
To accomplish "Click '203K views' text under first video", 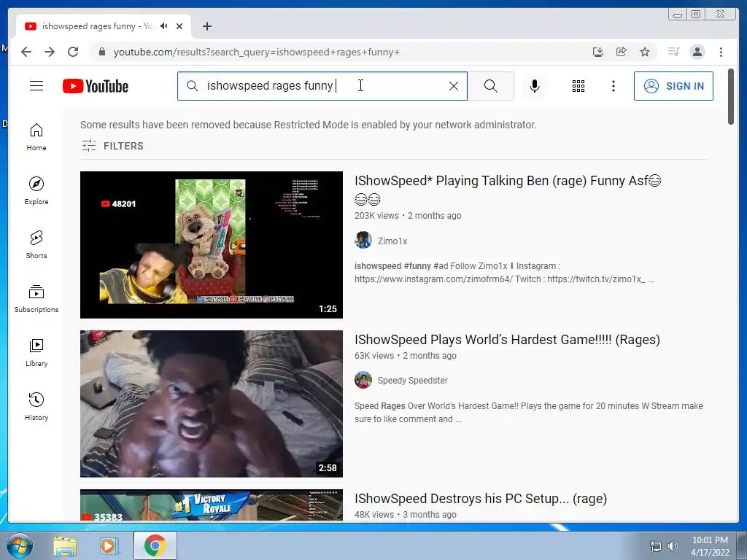I will tap(376, 216).
